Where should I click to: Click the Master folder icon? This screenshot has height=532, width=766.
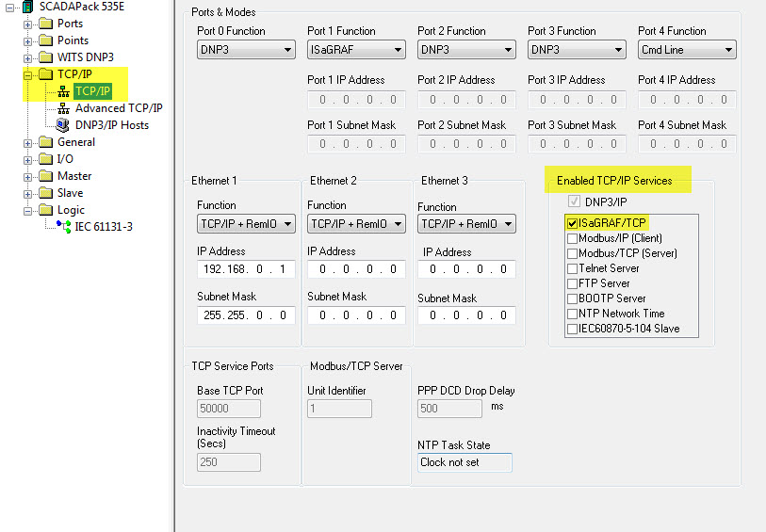click(x=46, y=176)
